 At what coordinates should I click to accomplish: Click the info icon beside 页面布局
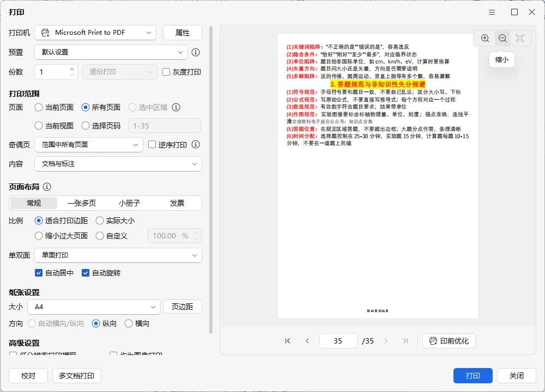[47, 187]
